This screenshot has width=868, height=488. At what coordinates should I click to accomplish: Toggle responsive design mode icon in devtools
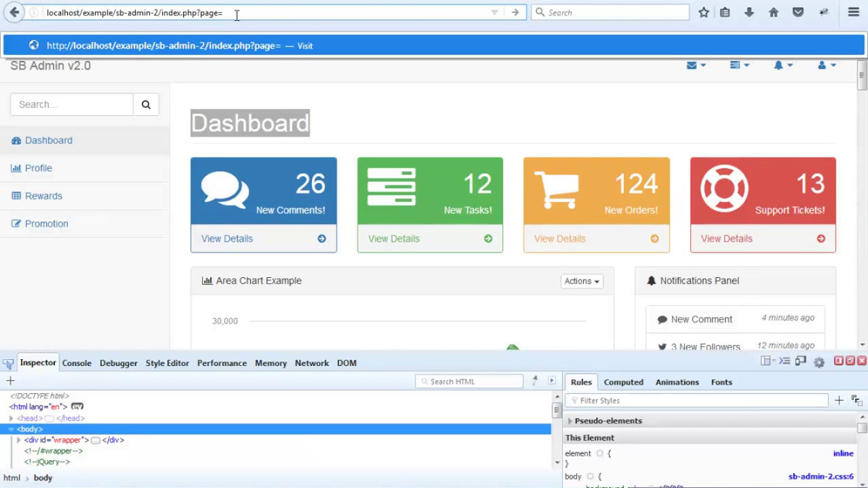click(801, 361)
